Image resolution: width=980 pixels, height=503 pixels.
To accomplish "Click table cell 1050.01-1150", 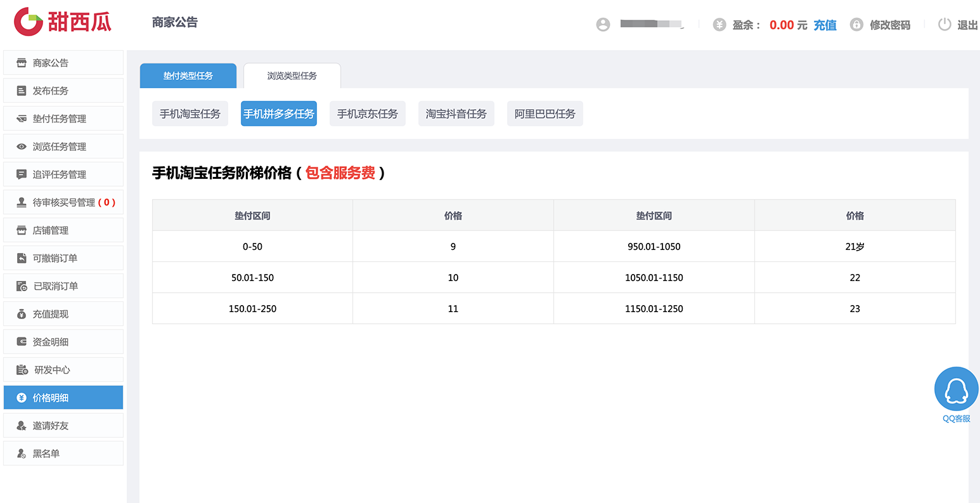I will point(654,277).
